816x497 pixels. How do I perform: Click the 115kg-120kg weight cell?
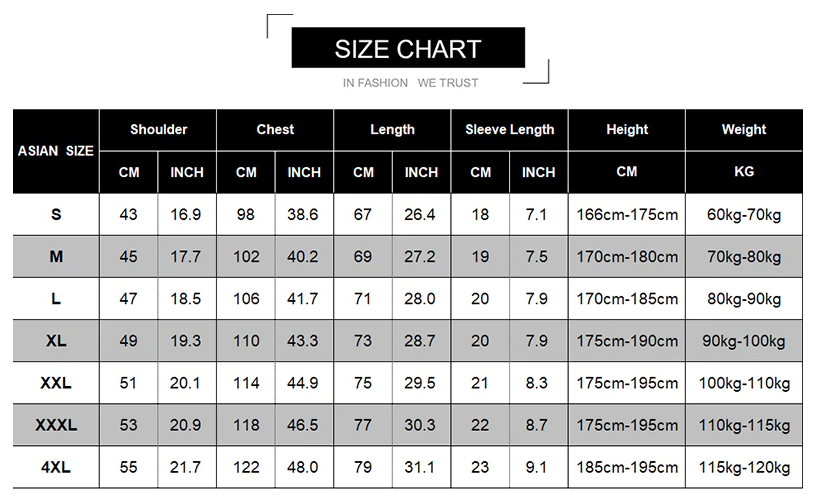coord(744,467)
